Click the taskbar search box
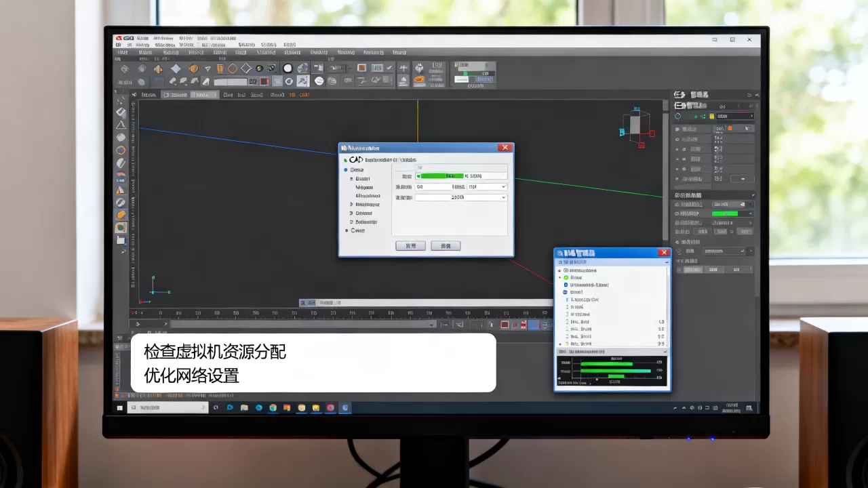 [167, 408]
